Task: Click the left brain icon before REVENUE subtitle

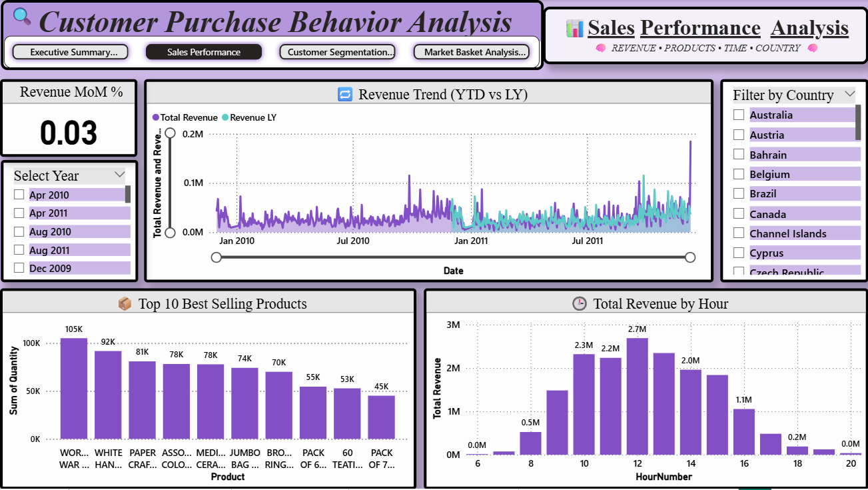Action: (600, 48)
